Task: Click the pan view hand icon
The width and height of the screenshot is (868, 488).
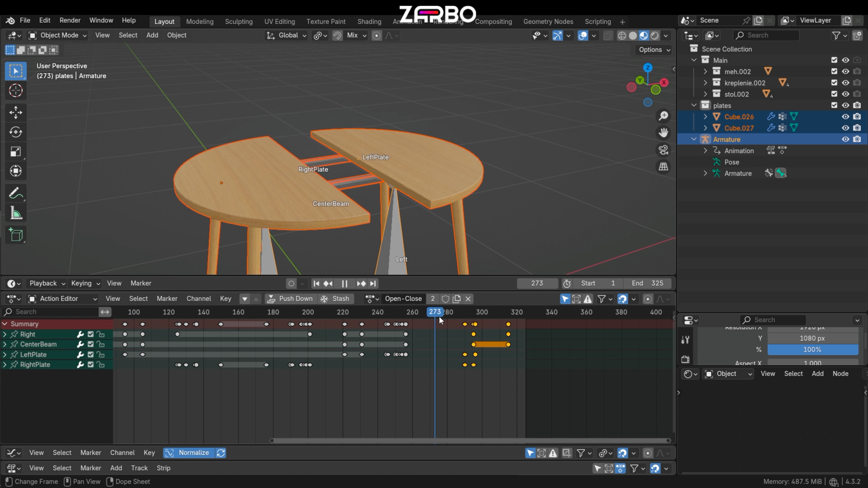Action: click(x=663, y=133)
